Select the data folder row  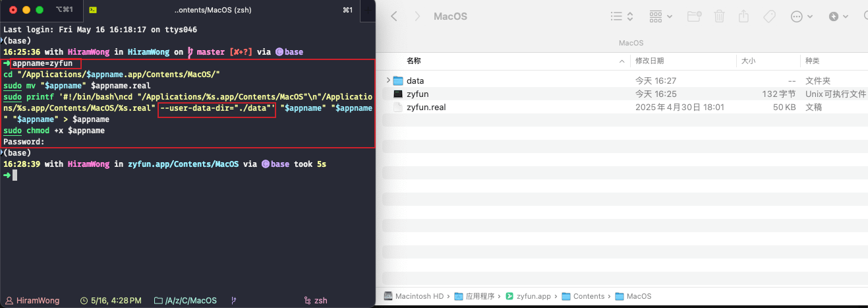pos(625,80)
